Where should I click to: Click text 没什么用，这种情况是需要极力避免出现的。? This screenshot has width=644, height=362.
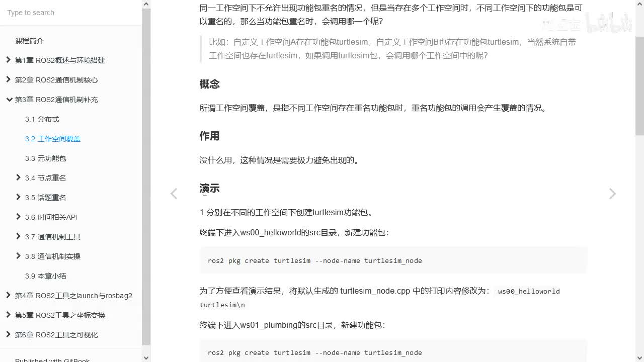pos(280,160)
